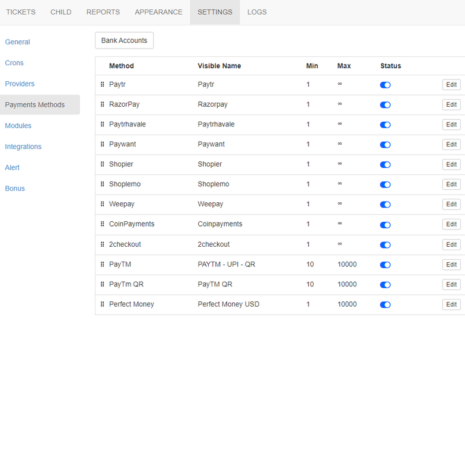Open Integrations settings link
The image size is (465, 465).
coord(23,147)
